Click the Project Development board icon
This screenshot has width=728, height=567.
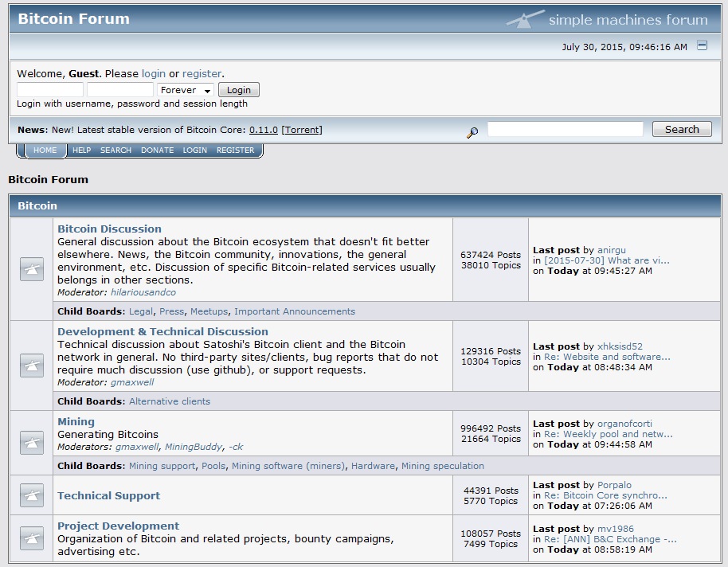pyautogui.click(x=32, y=538)
